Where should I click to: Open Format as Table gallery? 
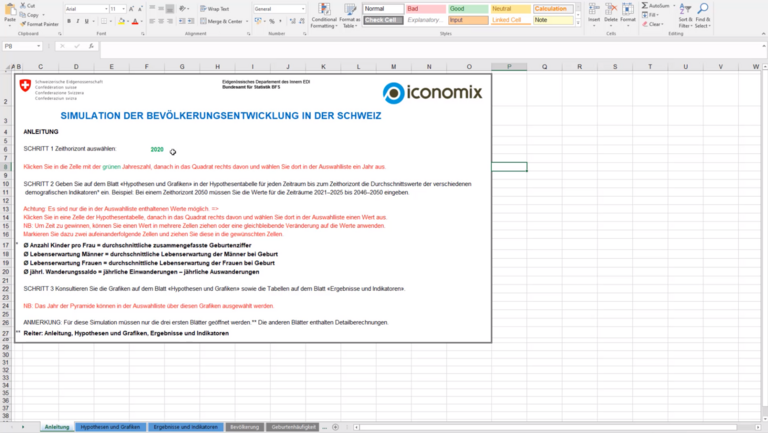(350, 15)
